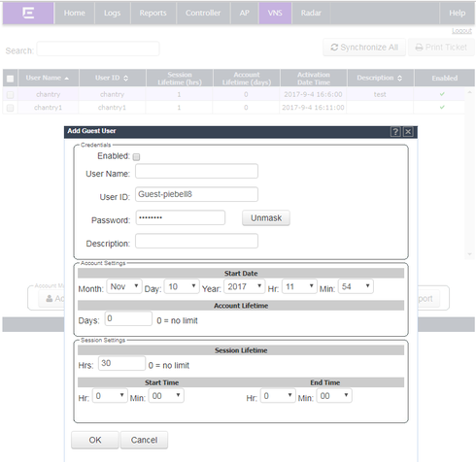
Task: Click the Synchronize All button
Action: 364,48
